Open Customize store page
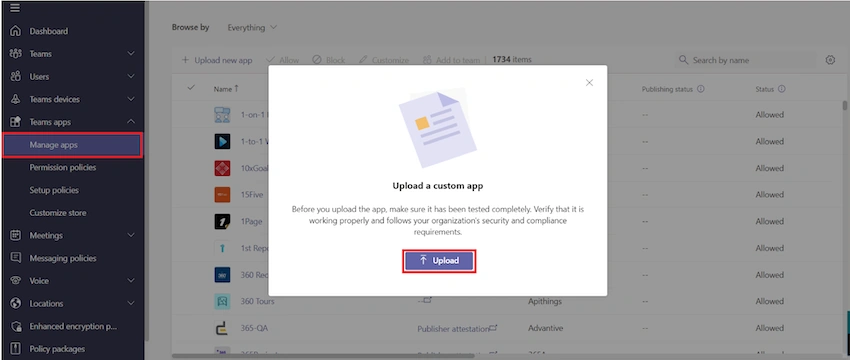This screenshot has height=360, width=850. [58, 213]
